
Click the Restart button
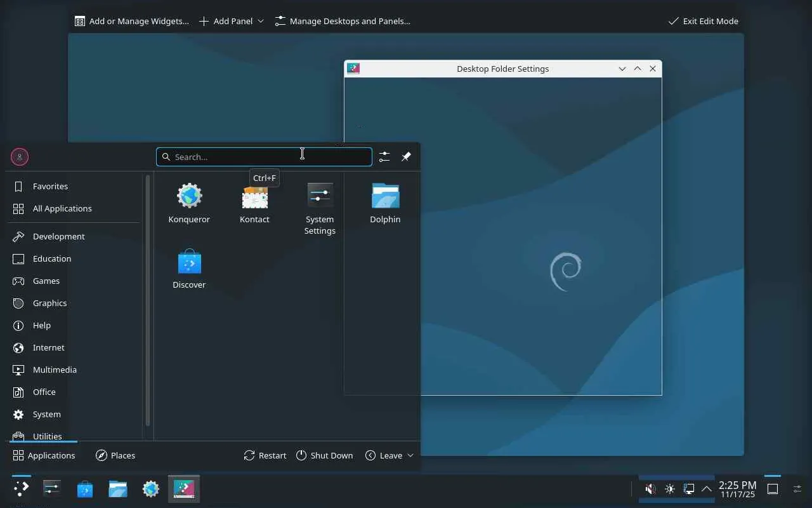pyautogui.click(x=265, y=455)
